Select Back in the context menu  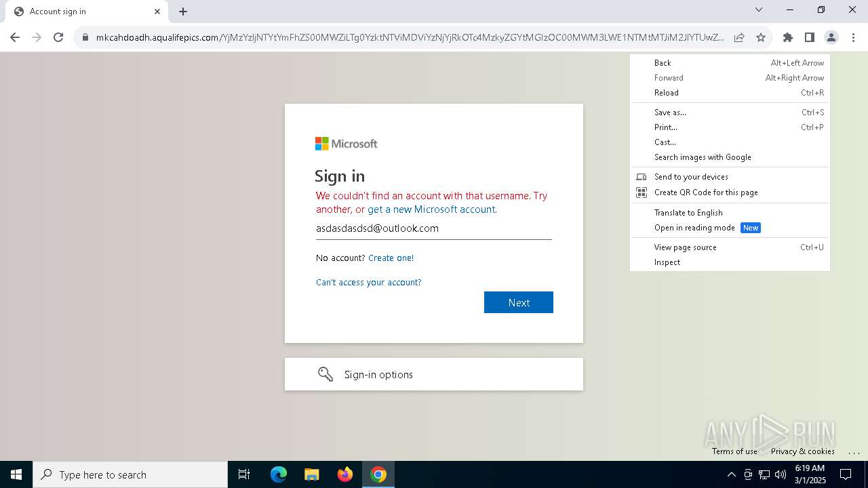(730, 63)
